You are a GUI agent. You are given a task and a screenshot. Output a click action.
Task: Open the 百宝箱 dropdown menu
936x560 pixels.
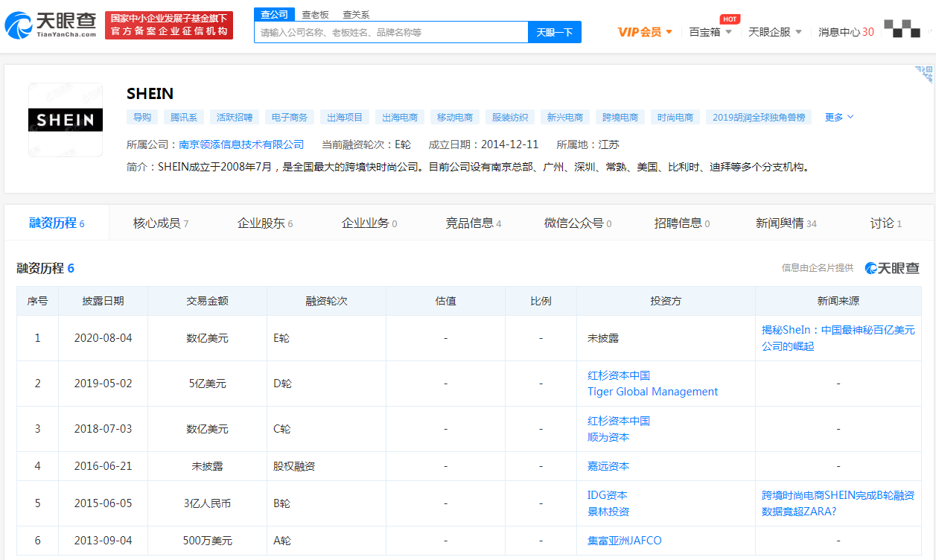click(710, 32)
